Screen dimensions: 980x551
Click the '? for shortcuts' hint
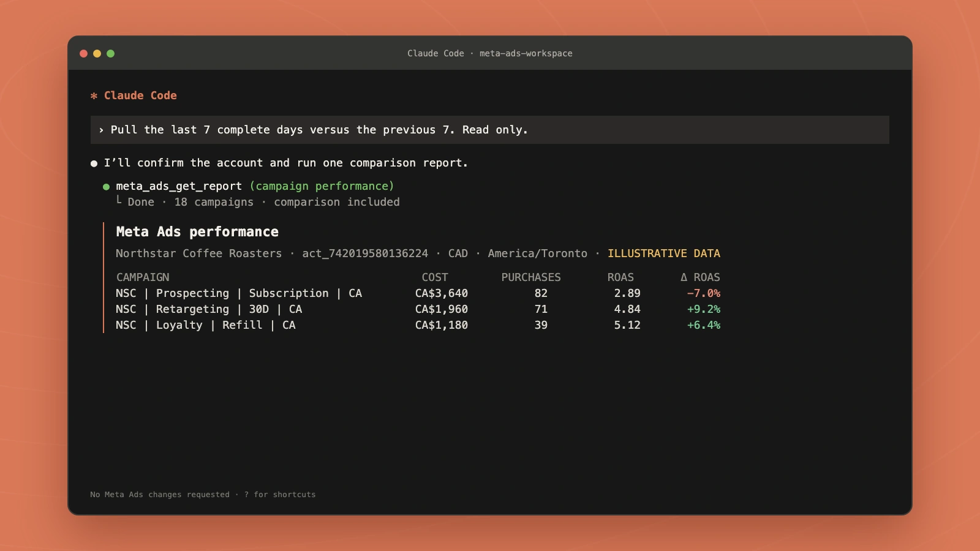[280, 495]
